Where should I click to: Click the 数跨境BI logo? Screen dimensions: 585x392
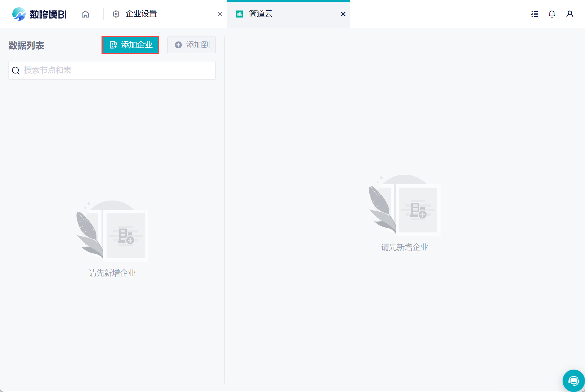pos(40,14)
